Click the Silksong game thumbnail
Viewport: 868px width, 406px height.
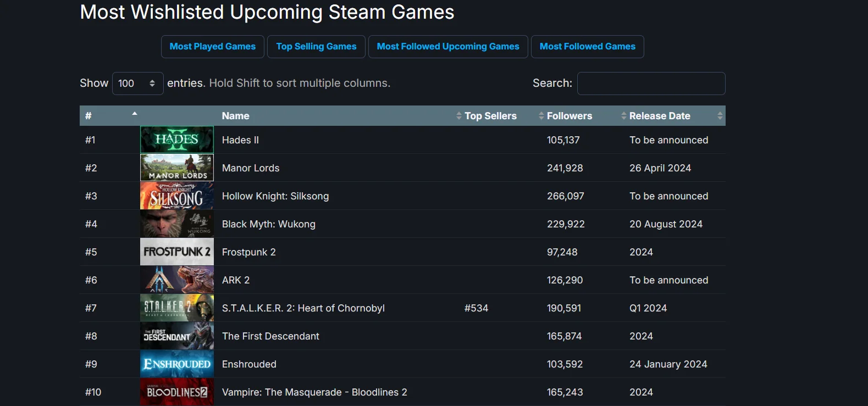(176, 196)
